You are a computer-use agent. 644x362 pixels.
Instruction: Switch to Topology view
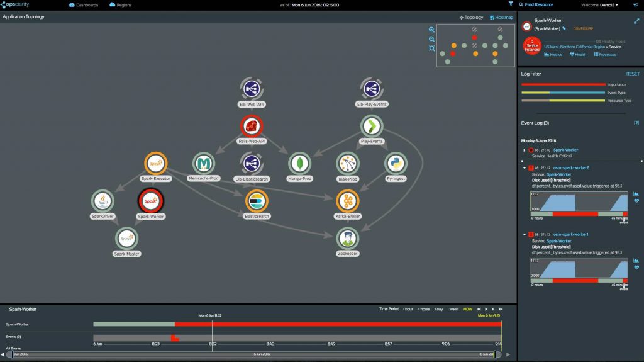coord(471,17)
